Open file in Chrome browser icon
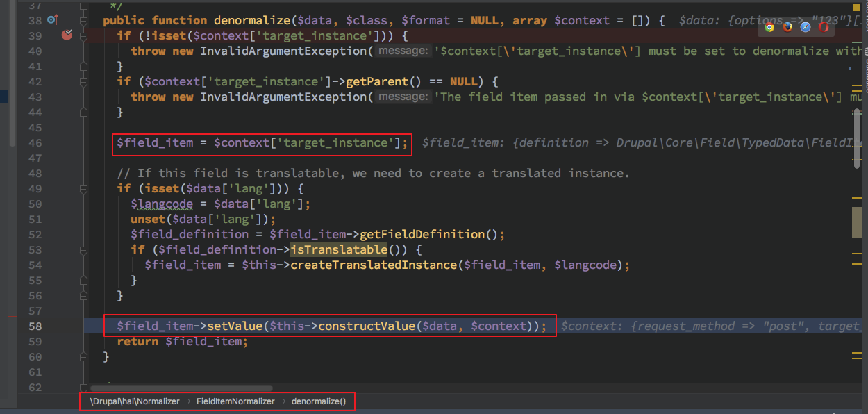Image resolution: width=868 pixels, height=414 pixels. tap(769, 27)
